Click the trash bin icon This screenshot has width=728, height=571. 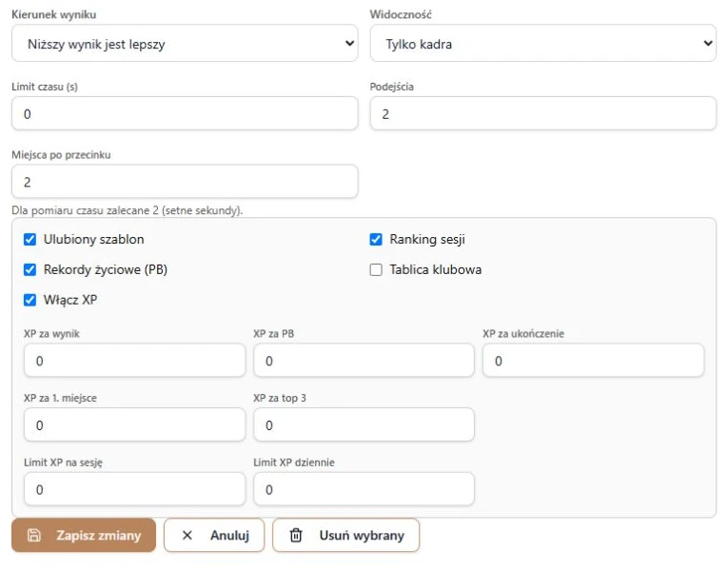pos(296,535)
